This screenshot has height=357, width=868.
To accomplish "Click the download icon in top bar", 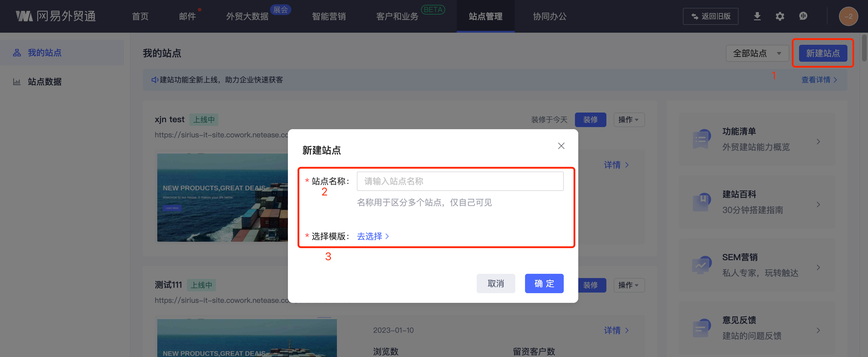I will [x=757, y=16].
